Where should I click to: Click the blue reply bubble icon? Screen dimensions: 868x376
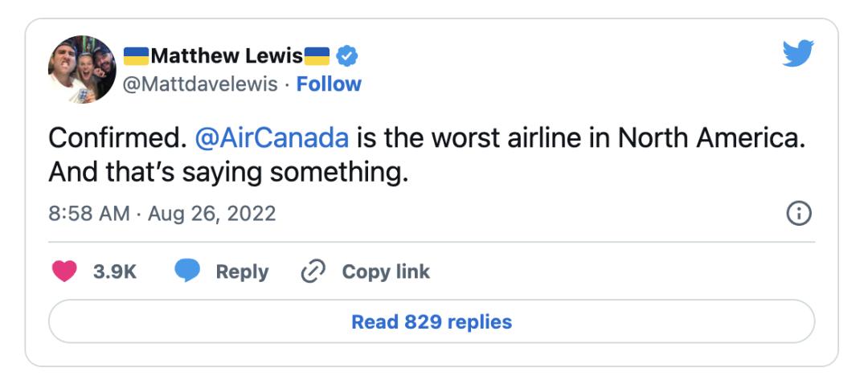187,272
